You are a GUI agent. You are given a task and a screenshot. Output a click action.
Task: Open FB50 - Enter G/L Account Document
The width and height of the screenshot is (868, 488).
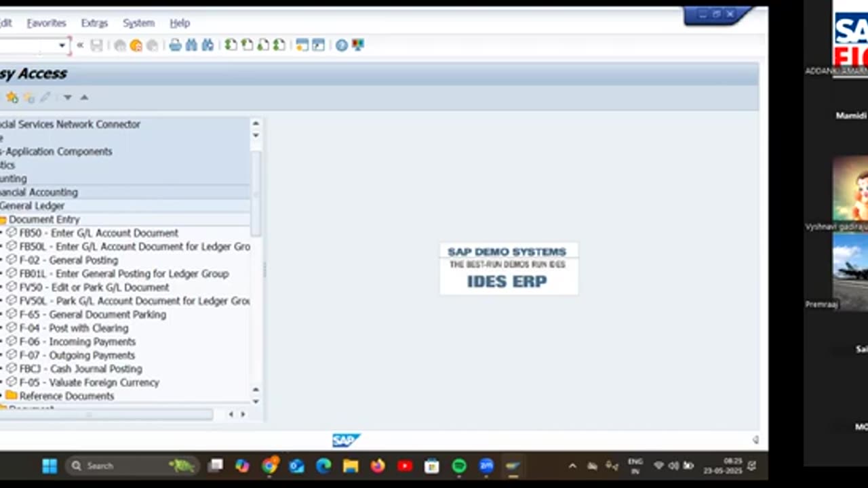tap(99, 233)
